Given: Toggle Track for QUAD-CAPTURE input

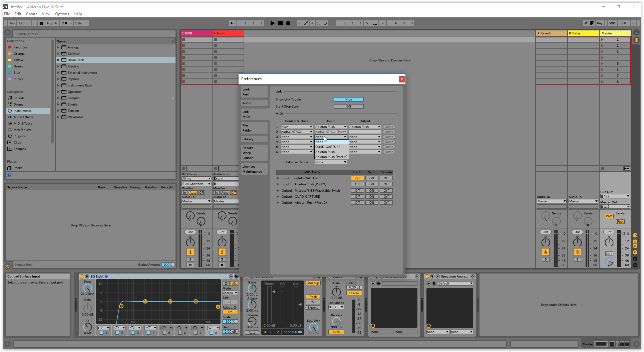Looking at the screenshot, I should tap(357, 178).
